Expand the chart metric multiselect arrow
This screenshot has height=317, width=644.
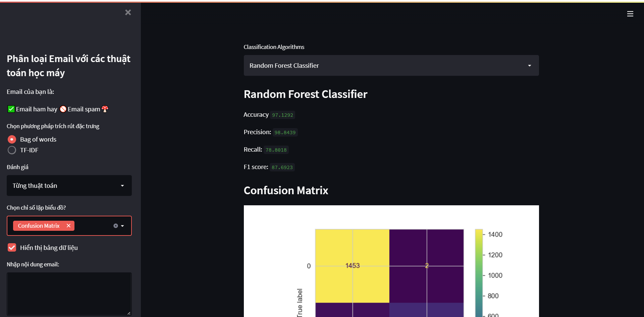click(x=122, y=226)
